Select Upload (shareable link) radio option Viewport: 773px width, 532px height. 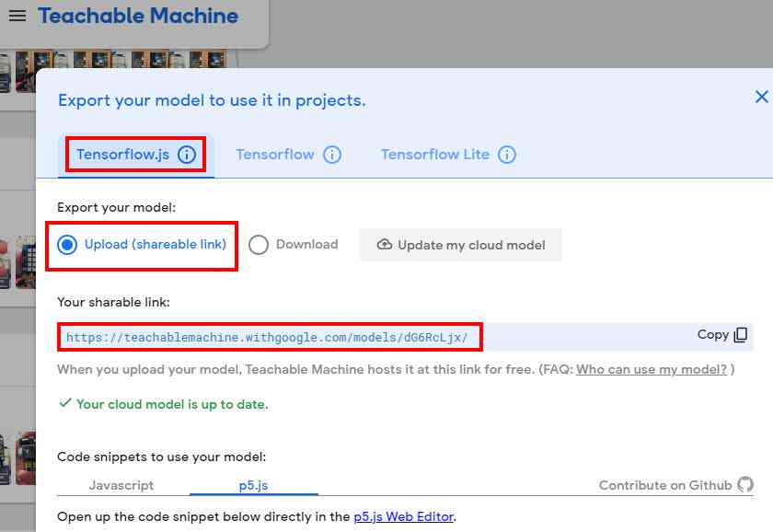[142, 245]
